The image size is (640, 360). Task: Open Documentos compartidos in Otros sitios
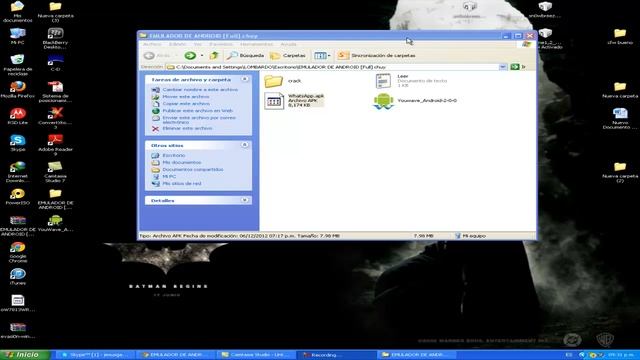[x=193, y=169]
